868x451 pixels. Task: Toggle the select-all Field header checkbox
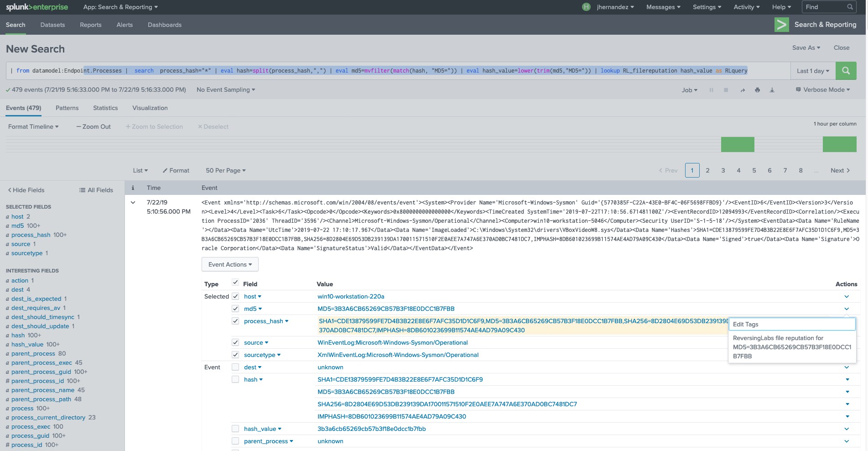235,283
